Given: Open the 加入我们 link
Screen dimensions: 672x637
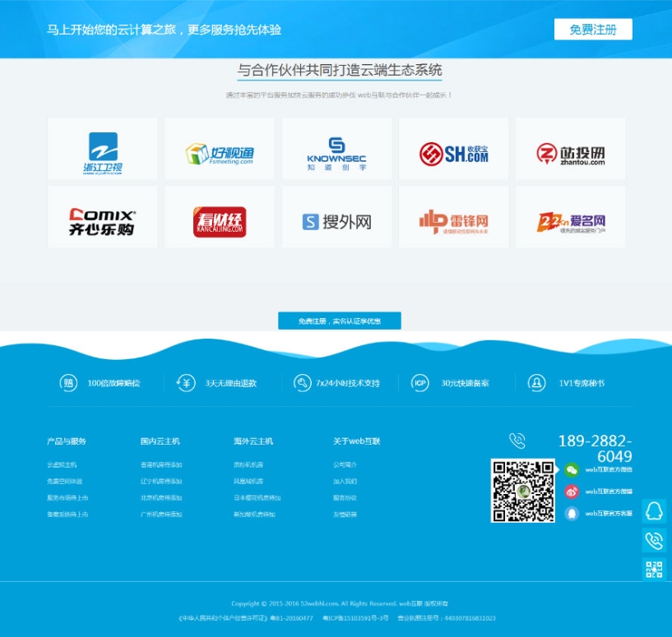Looking at the screenshot, I should (x=345, y=482).
